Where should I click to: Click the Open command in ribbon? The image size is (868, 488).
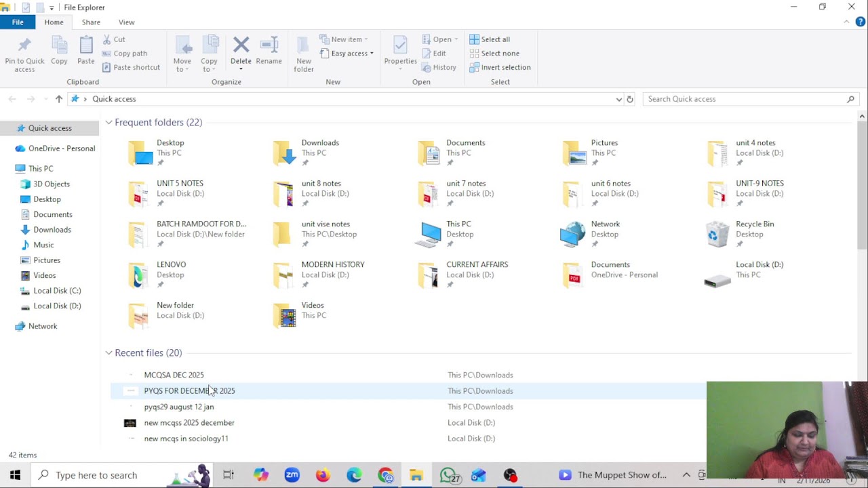coord(440,39)
